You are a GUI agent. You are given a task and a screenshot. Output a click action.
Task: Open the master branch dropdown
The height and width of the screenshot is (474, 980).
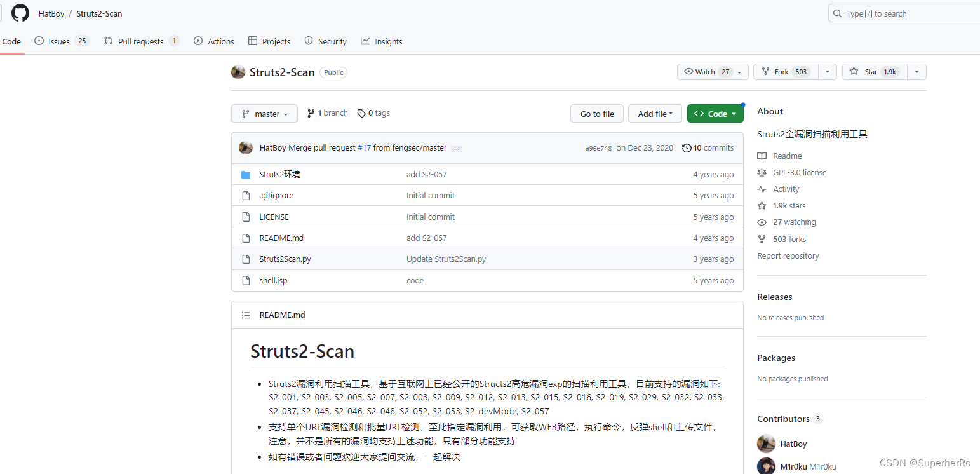(264, 114)
